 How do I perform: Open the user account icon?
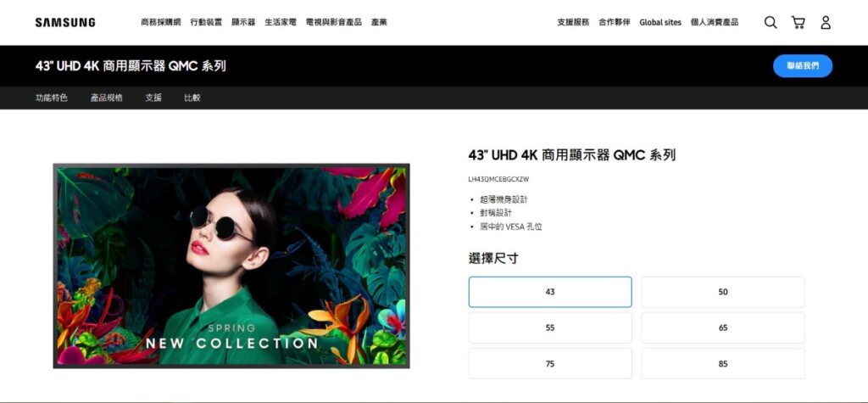[x=826, y=22]
